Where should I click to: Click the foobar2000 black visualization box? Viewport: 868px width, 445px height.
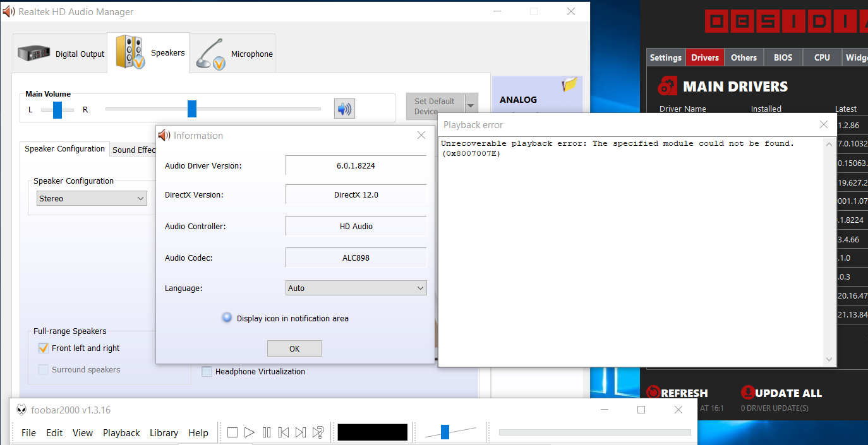click(373, 432)
